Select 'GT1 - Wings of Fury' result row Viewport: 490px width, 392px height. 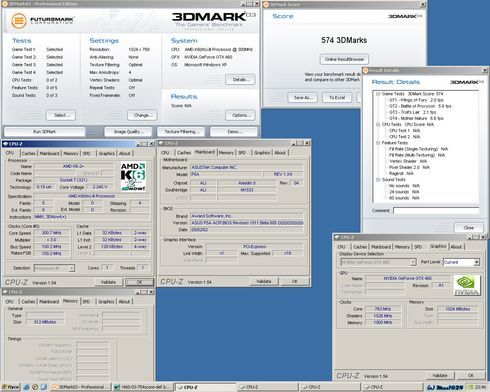(416, 100)
